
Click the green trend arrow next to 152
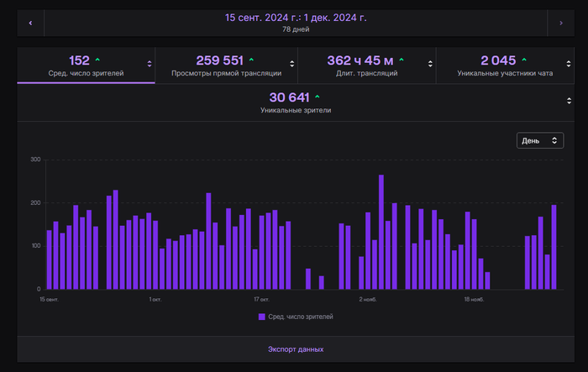[97, 60]
